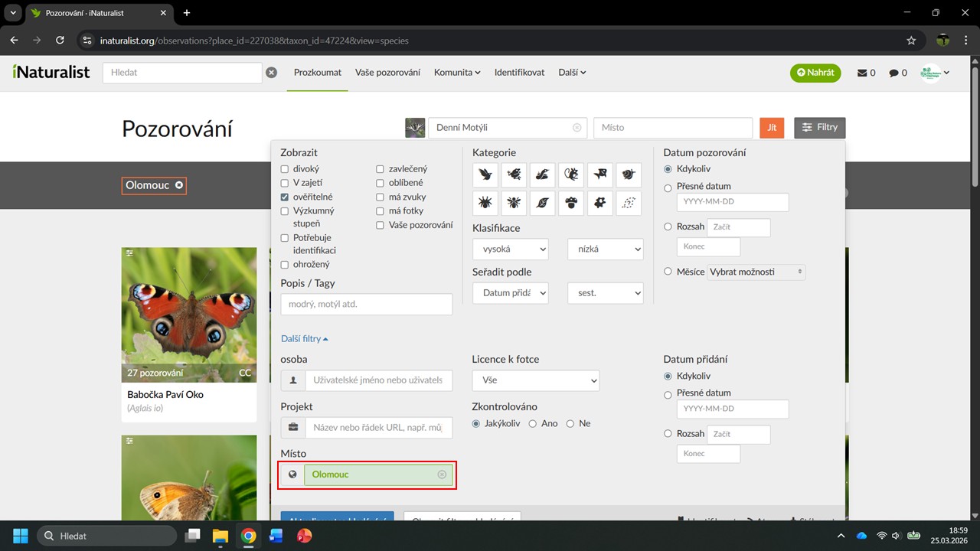Click the green 'Nahrát' upload button
Screen dimensions: 980x551
(815, 73)
